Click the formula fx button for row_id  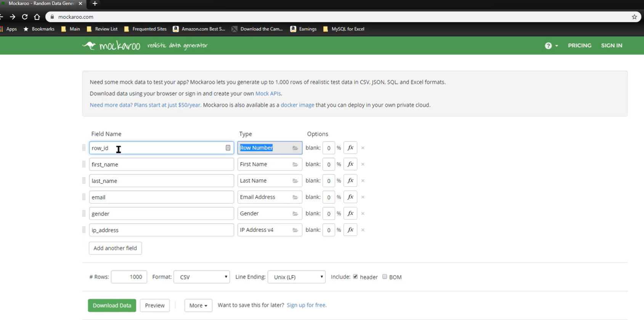point(350,148)
